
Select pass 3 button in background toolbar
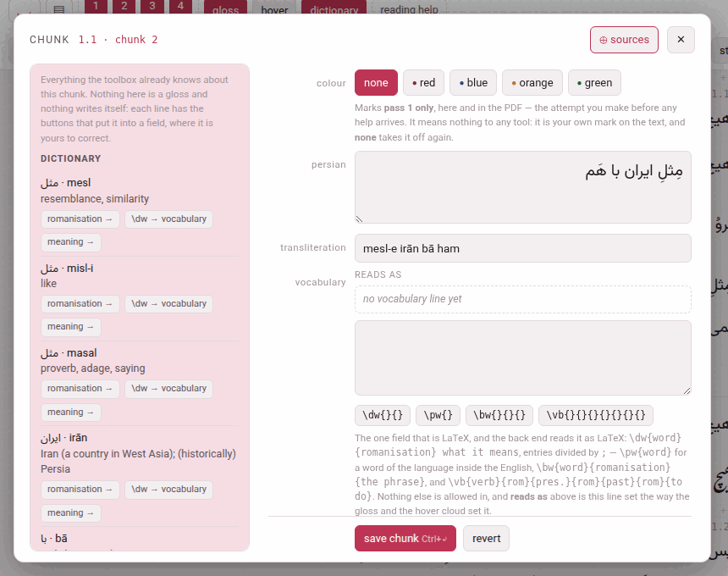click(152, 7)
